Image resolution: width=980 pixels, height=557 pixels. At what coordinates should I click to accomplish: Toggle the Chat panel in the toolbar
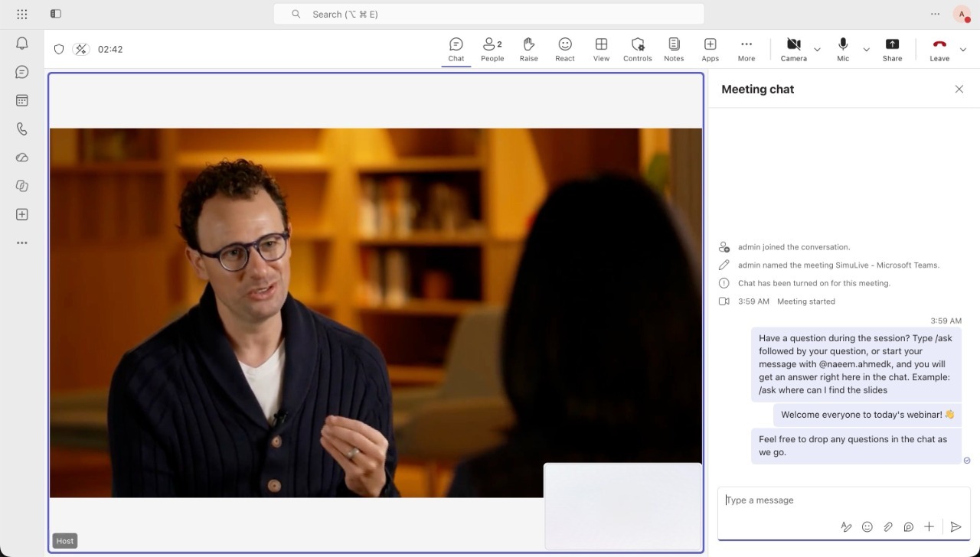(x=456, y=49)
